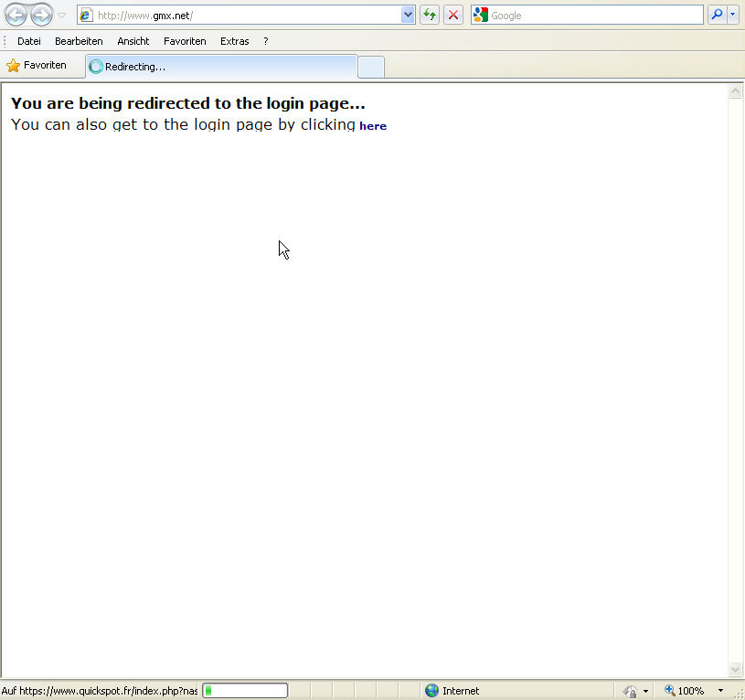Click the Internet zone globe icon
The width and height of the screenshot is (745, 700).
pyautogui.click(x=431, y=691)
